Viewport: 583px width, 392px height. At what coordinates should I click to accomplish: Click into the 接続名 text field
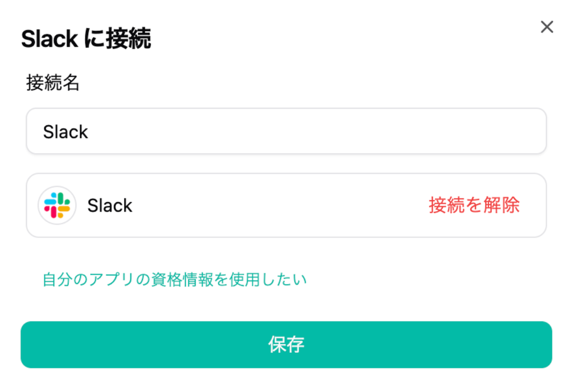286,131
